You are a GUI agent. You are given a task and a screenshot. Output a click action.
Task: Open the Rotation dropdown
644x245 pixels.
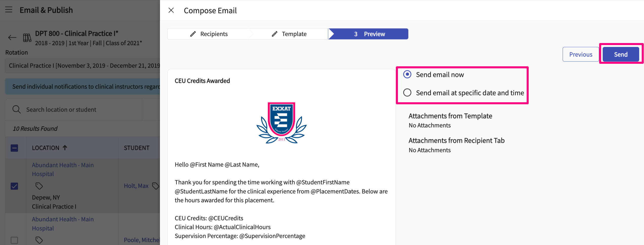tap(83, 66)
